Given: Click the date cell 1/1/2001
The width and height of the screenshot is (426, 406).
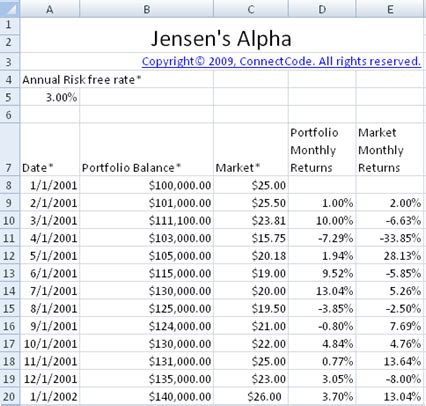Looking at the screenshot, I should [50, 185].
